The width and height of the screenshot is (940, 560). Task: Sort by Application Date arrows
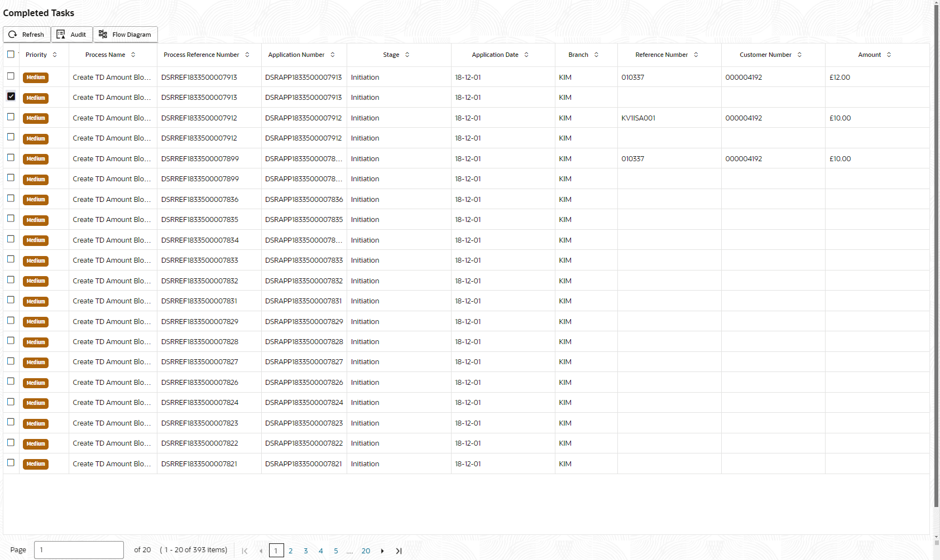(526, 55)
